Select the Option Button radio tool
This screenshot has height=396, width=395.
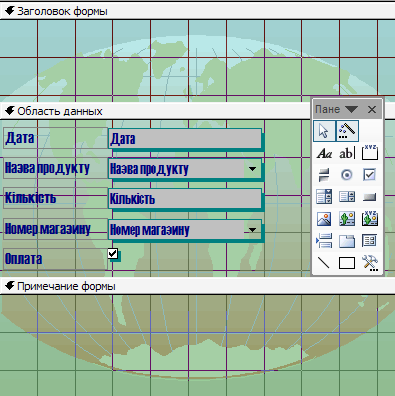click(x=347, y=175)
